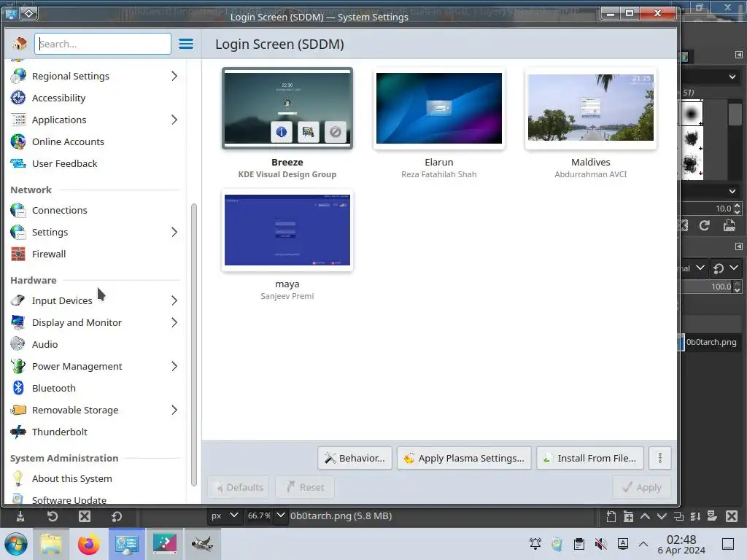Open Input Devices settings

(62, 301)
